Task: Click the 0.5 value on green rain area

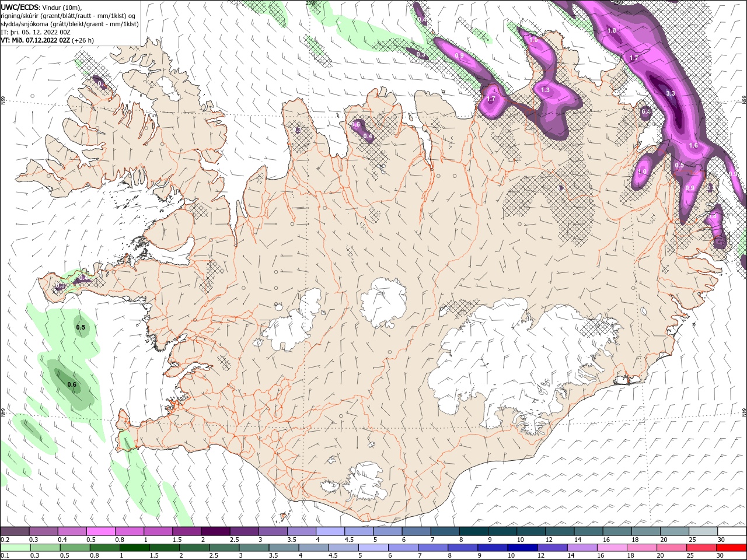Action: click(x=81, y=327)
